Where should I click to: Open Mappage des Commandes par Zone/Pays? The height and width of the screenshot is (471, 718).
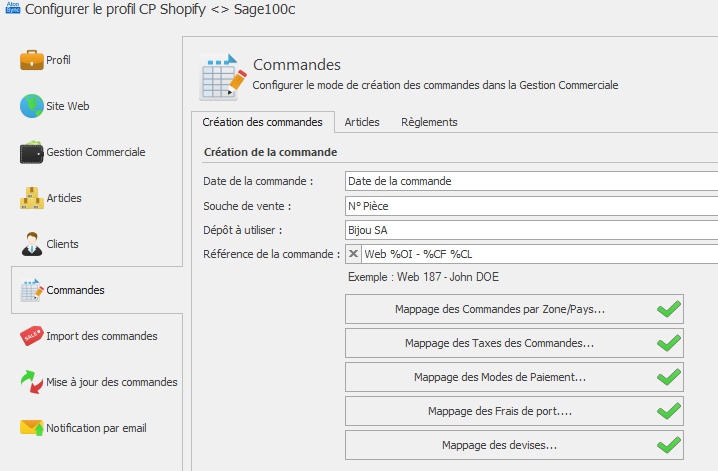pos(514,309)
